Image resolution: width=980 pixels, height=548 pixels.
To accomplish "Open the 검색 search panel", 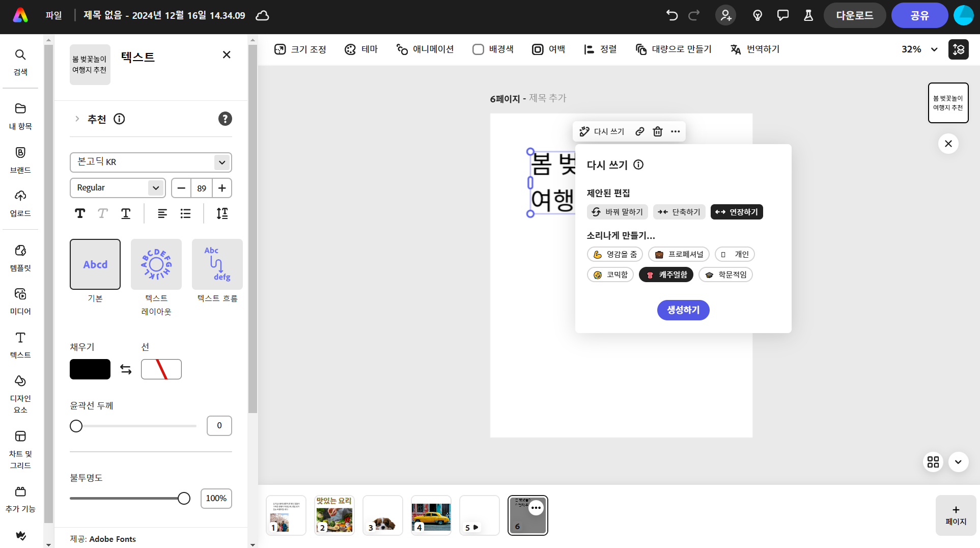I will pos(20,62).
